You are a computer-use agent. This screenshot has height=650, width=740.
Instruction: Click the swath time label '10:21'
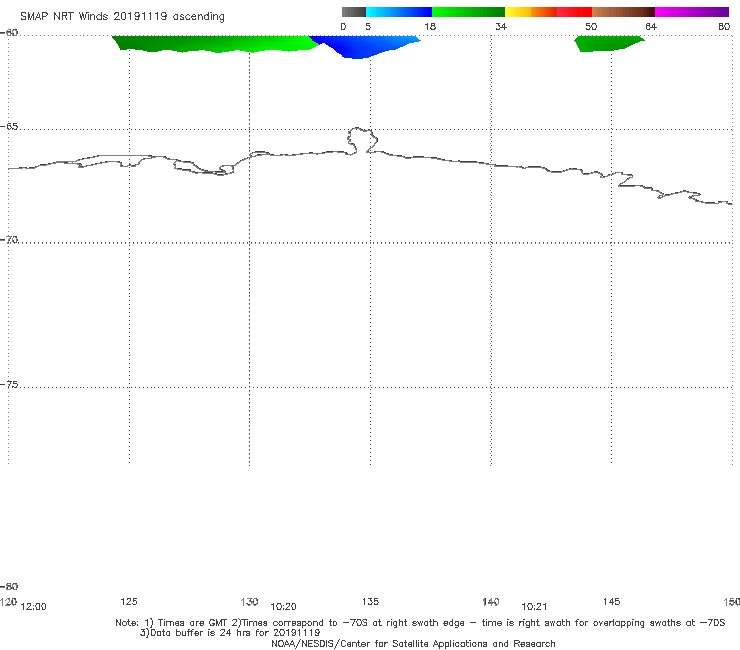pos(534,607)
